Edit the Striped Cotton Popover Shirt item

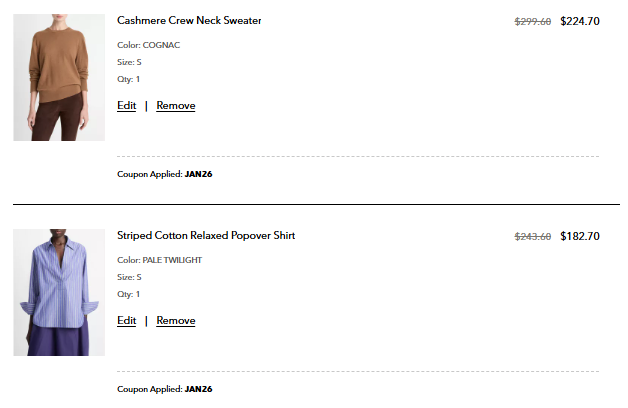(126, 321)
